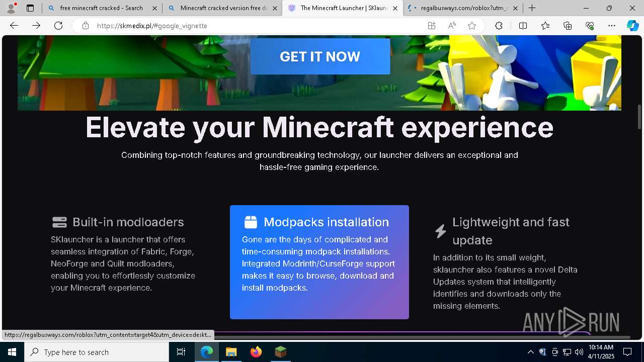Screen dimensions: 644x362
Task: Close the 'Minecraft cracked version free' tab
Action: [x=275, y=8]
